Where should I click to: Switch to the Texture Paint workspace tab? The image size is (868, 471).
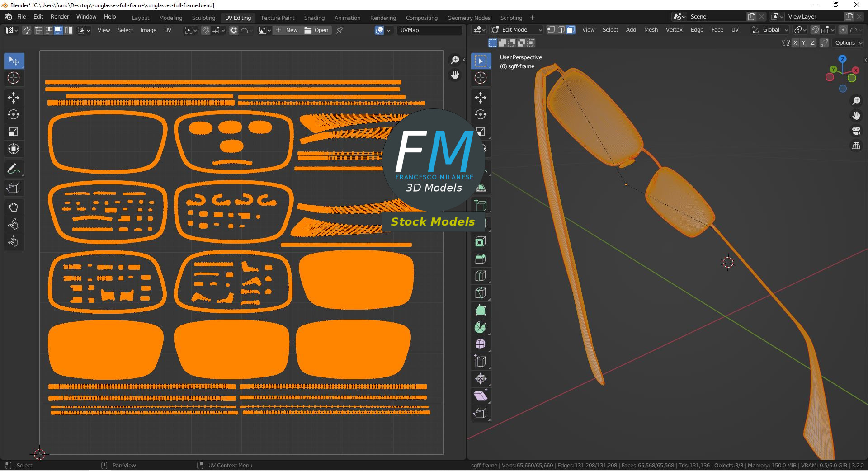point(277,18)
